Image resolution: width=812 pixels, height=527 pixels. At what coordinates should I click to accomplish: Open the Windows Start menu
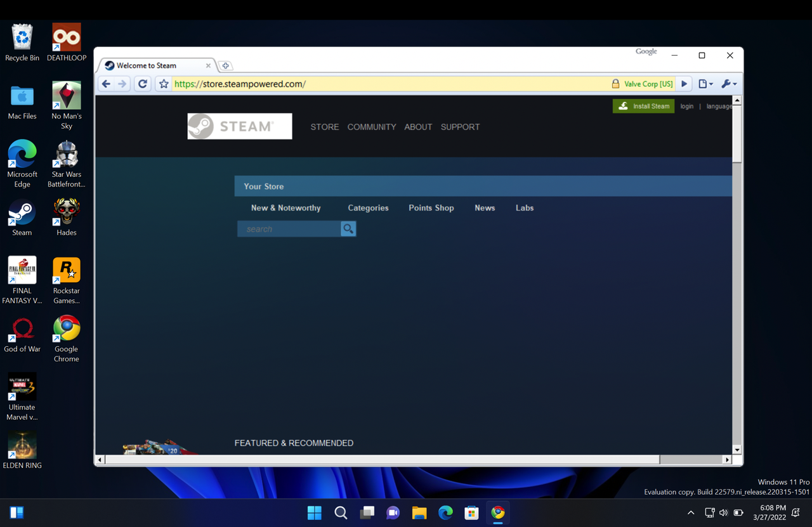[x=315, y=512]
